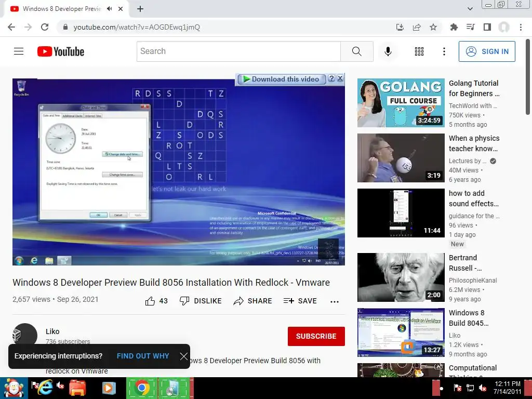This screenshot has width=532, height=399.
Task: Open media player taskbar icon
Action: tap(109, 388)
